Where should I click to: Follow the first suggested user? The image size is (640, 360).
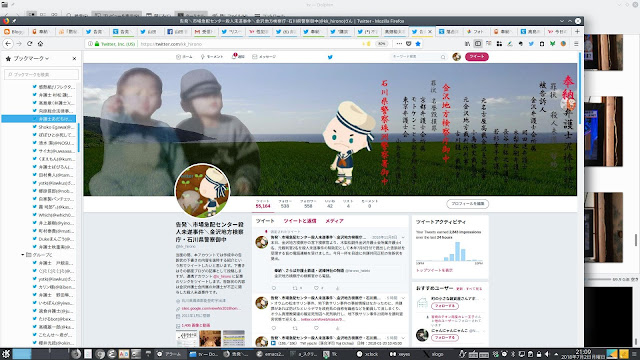pyautogui.click(x=444, y=306)
